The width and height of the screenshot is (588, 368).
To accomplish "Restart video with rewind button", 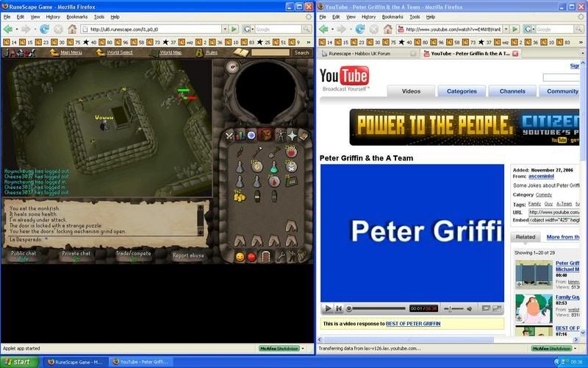I will click(339, 308).
